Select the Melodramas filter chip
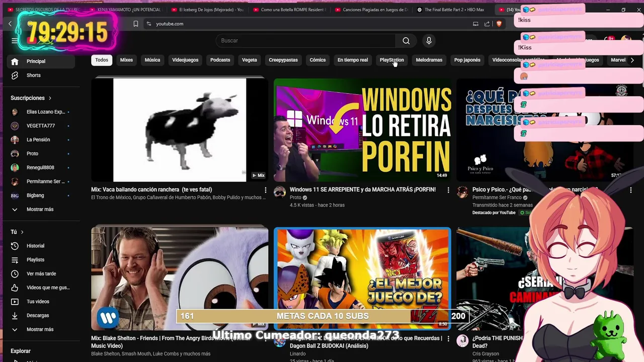This screenshot has width=644, height=362. 429,60
